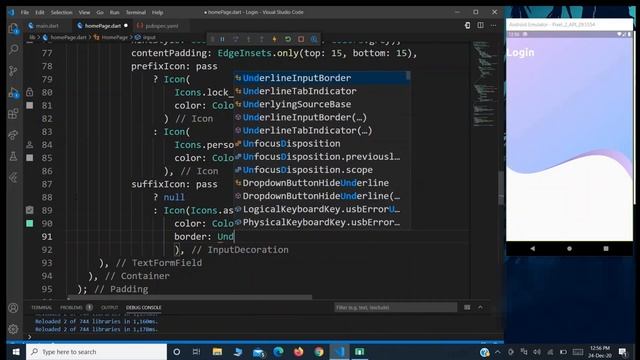Switch to the main.dart editor tab

pos(47,26)
